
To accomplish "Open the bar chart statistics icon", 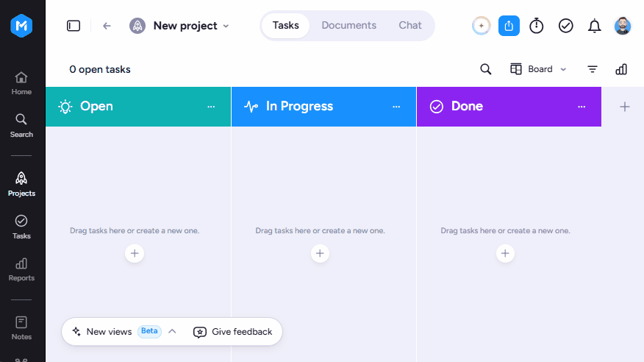I will pos(621,69).
